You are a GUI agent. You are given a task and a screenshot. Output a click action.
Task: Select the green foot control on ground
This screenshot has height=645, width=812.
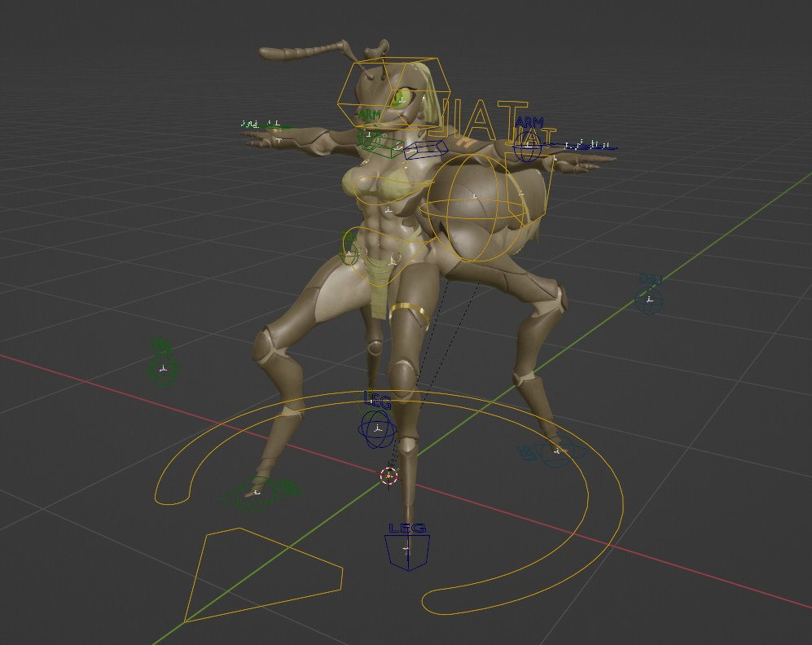tap(259, 494)
